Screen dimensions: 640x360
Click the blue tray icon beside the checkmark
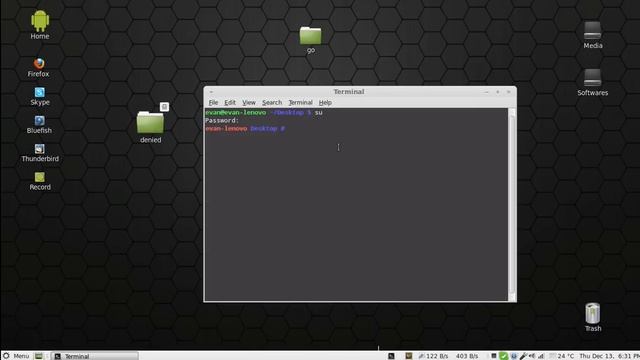[x=513, y=356]
